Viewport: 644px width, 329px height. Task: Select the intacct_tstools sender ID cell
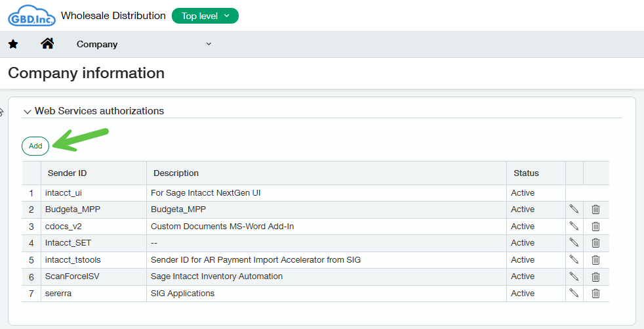(94, 259)
